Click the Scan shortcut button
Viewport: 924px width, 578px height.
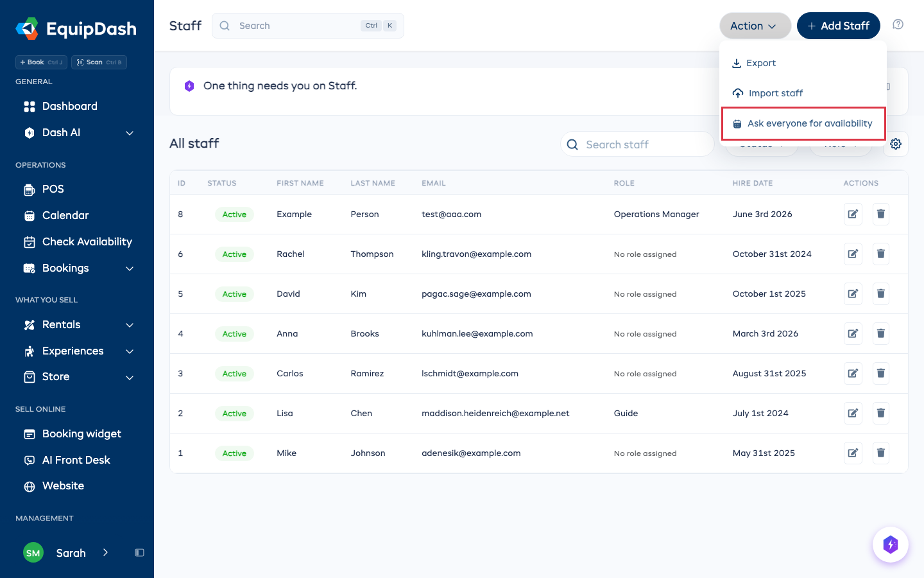99,62
